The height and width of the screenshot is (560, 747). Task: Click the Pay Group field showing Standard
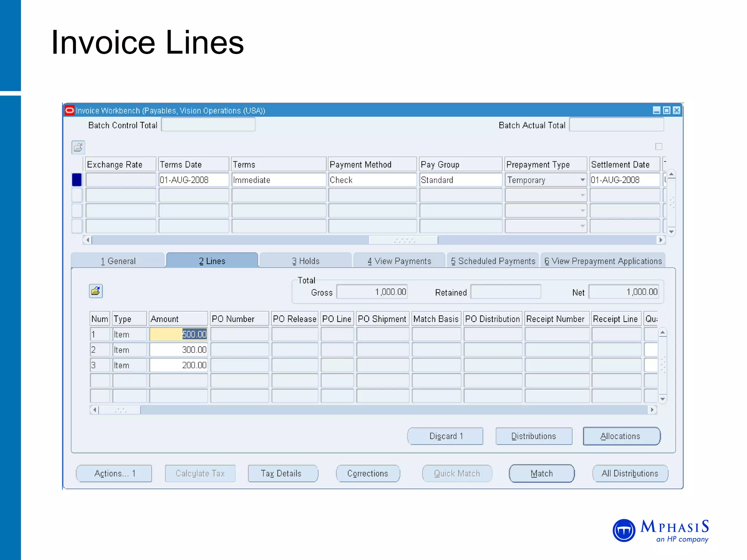pyautogui.click(x=461, y=180)
